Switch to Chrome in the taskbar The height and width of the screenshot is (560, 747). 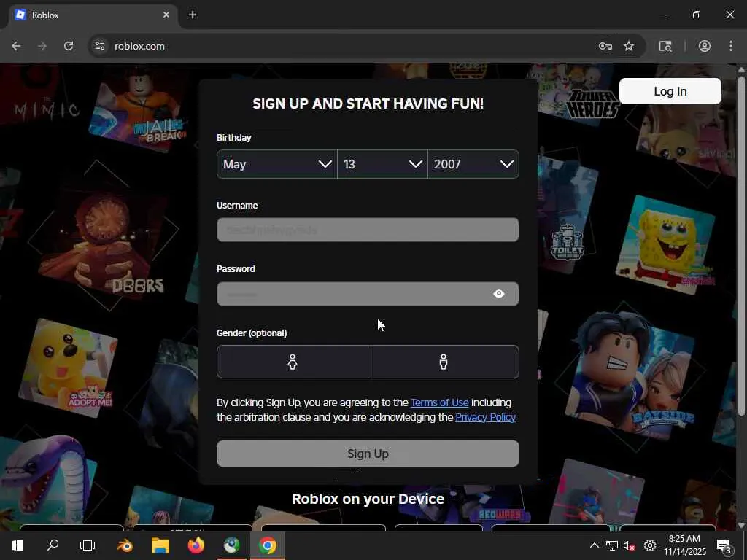267,545
